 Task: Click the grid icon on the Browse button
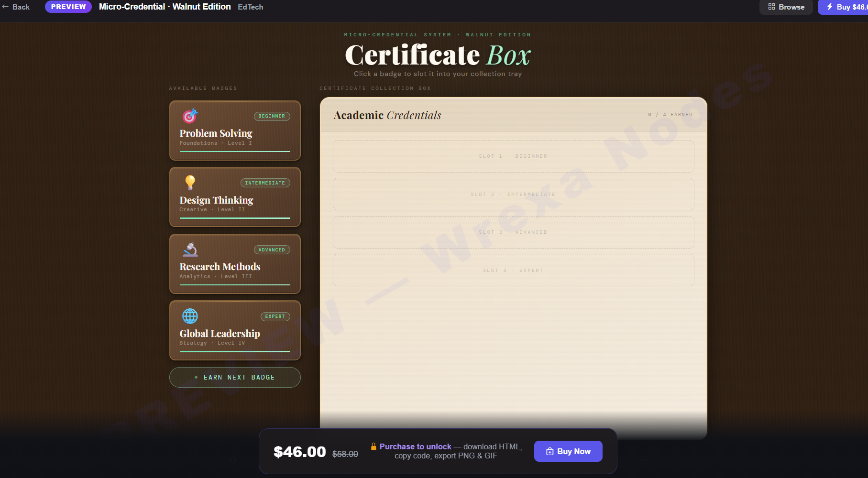[x=770, y=7]
